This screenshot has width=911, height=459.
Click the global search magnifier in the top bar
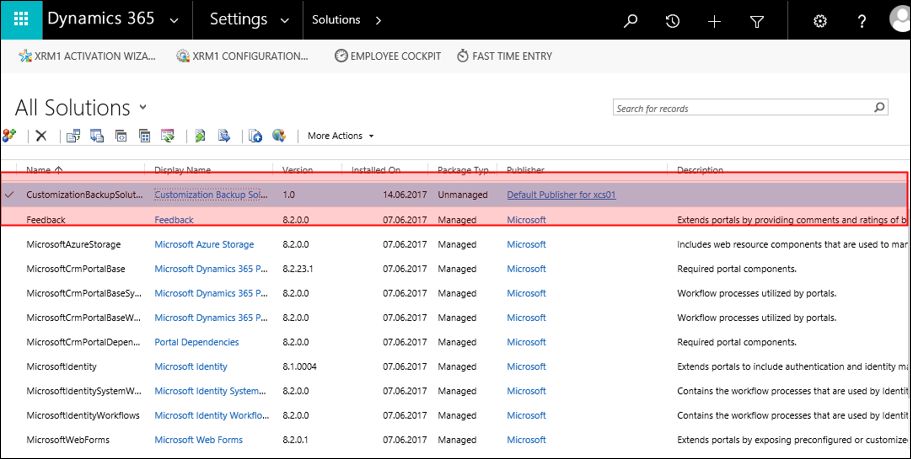click(630, 21)
